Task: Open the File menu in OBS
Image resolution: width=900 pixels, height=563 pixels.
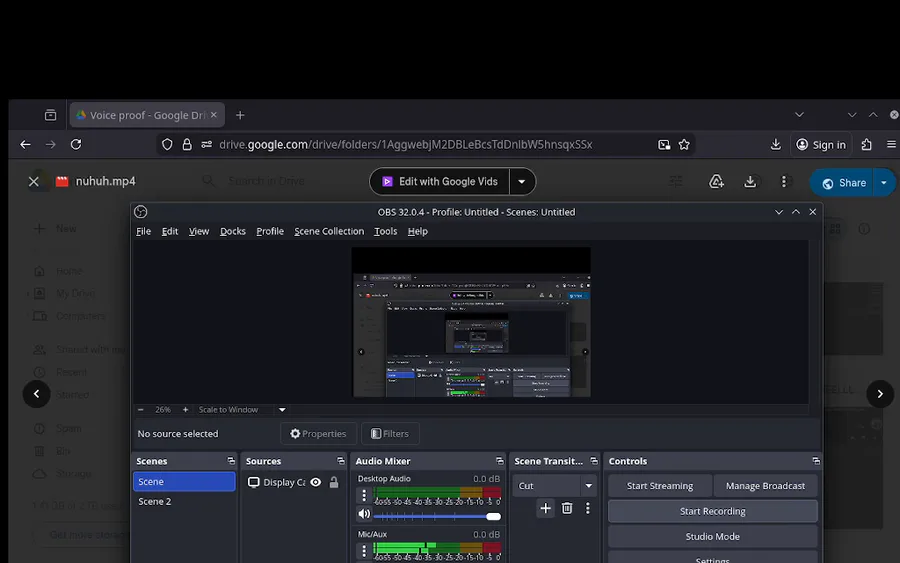Action: pos(143,231)
